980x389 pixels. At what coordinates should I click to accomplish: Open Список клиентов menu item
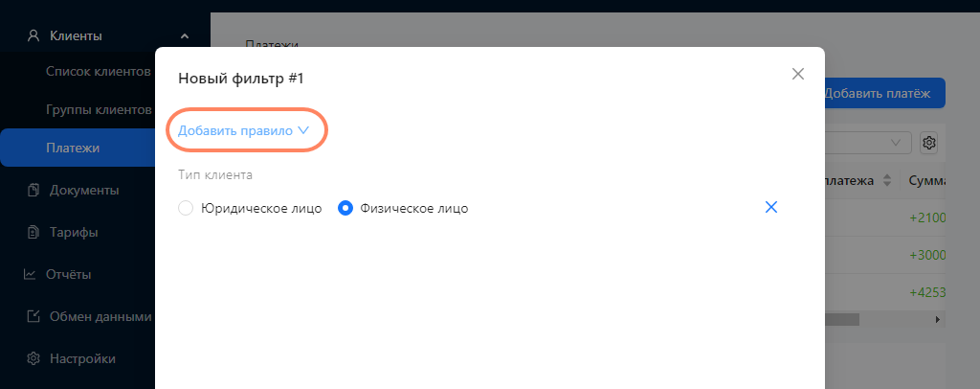pyautogui.click(x=99, y=71)
